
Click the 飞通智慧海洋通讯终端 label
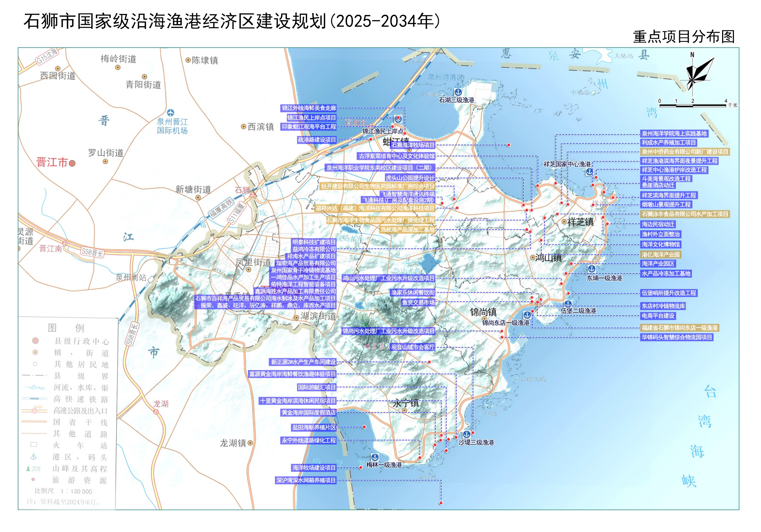pos(407,194)
